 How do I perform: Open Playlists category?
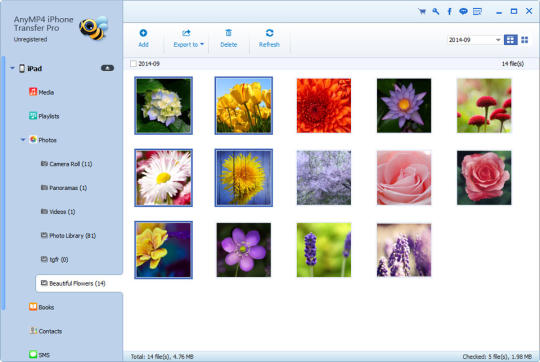(x=44, y=116)
